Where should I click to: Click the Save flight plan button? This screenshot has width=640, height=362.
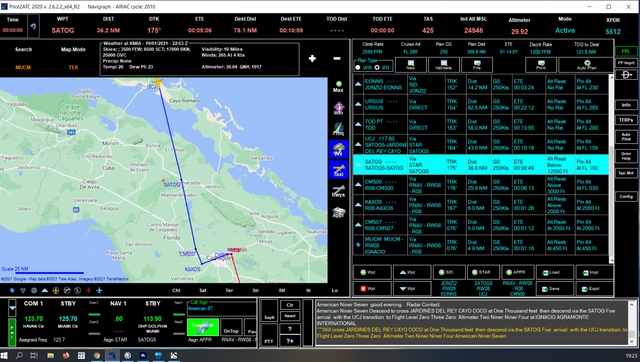554,289
